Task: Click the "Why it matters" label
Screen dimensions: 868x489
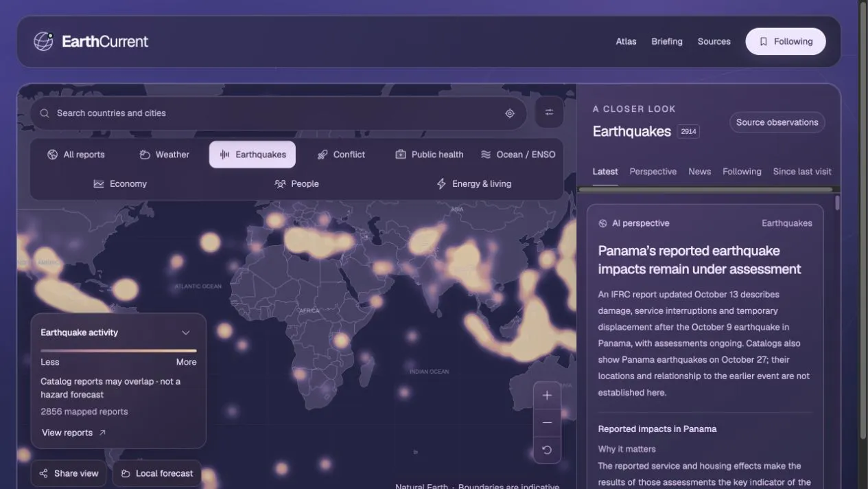Action: [627, 449]
